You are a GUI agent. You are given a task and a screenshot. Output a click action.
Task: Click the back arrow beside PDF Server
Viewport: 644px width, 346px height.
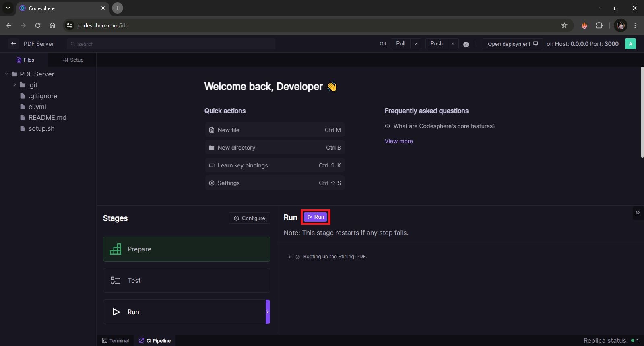(13, 44)
